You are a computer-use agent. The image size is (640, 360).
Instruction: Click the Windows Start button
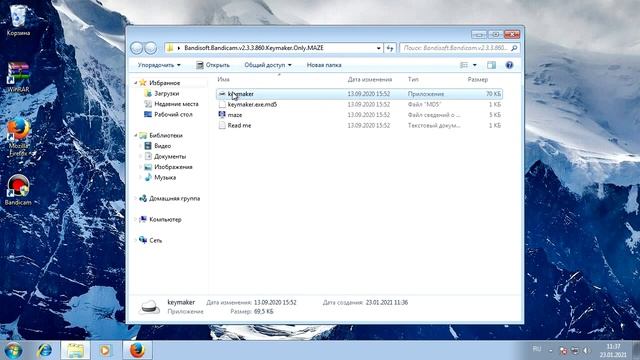click(x=13, y=350)
